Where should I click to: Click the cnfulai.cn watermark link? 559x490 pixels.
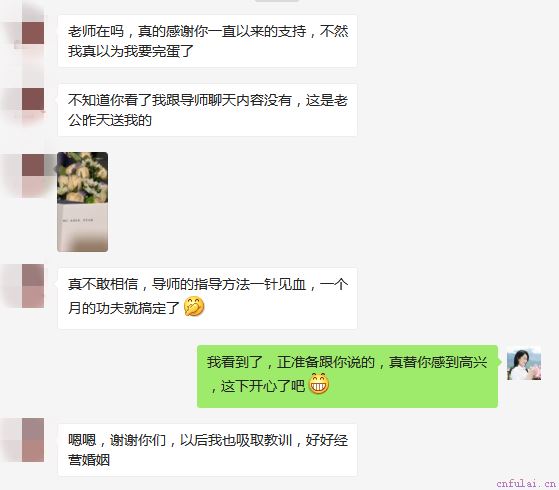tap(526, 484)
